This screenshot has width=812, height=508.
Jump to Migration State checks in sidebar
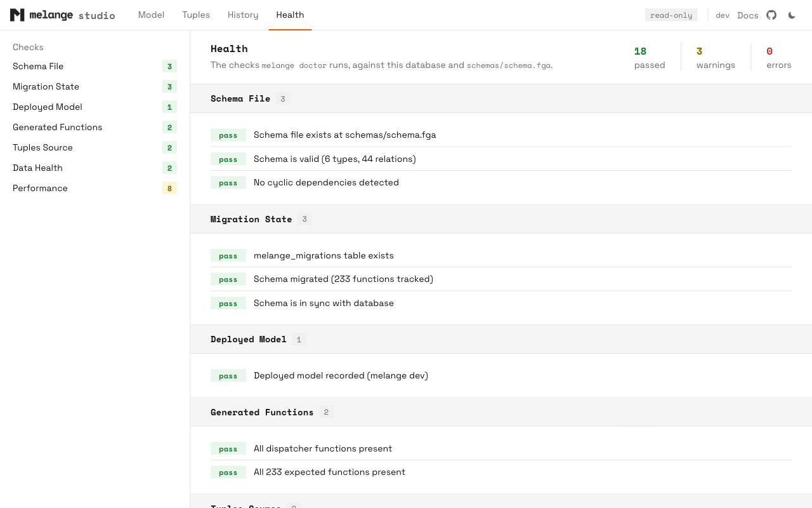(95, 86)
